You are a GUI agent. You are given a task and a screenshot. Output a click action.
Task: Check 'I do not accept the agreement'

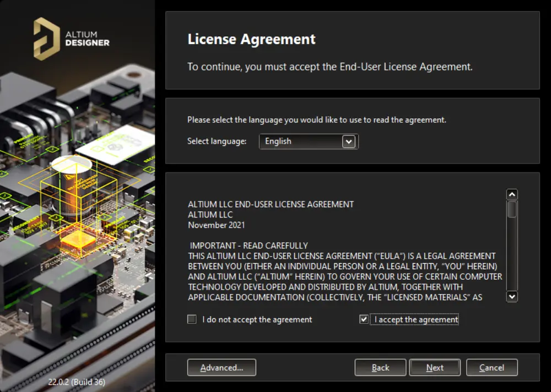(x=192, y=319)
